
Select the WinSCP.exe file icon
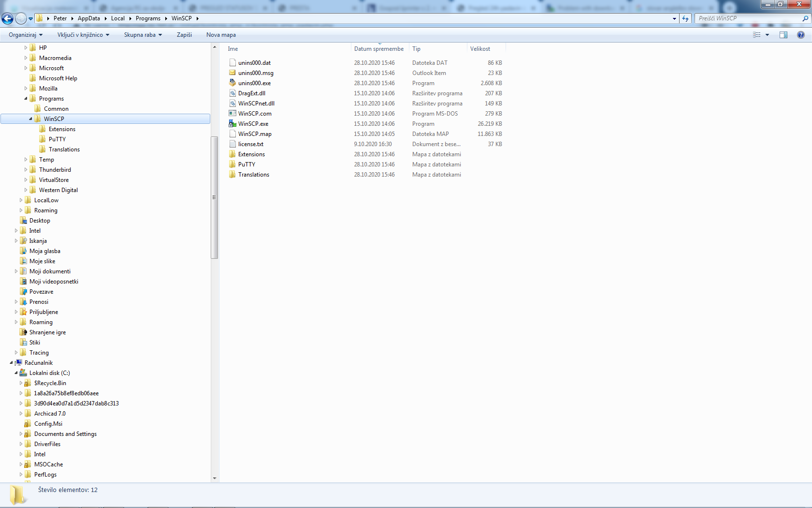coord(232,124)
